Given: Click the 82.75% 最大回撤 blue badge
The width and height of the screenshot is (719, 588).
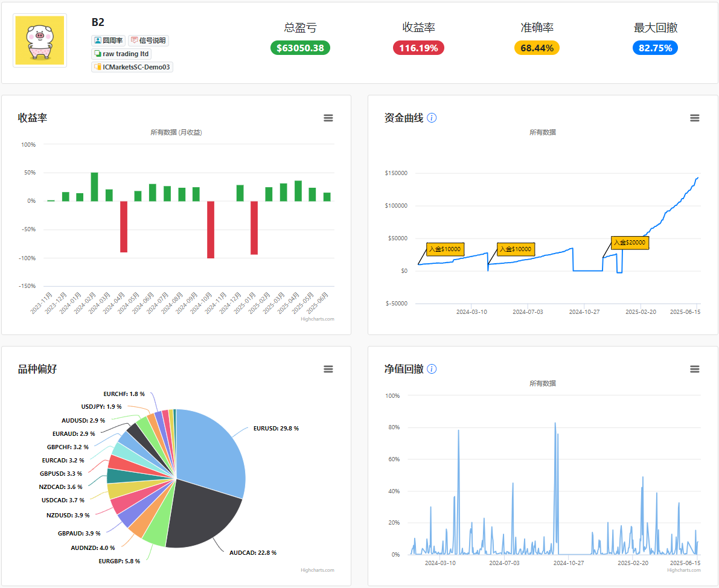Looking at the screenshot, I should point(655,48).
